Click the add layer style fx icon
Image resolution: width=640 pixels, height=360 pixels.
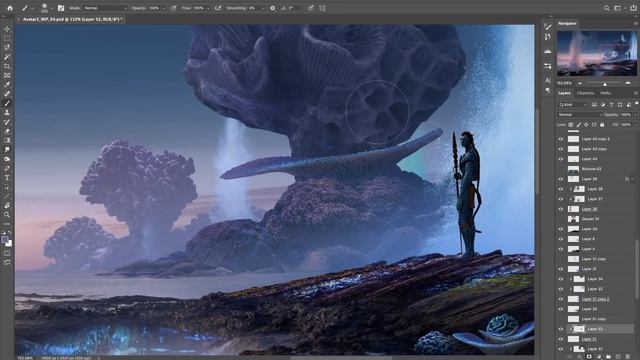tap(579, 357)
